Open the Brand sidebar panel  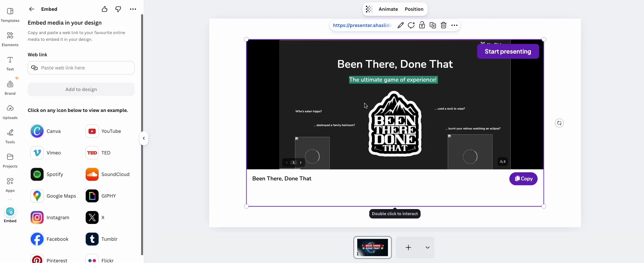point(10,88)
